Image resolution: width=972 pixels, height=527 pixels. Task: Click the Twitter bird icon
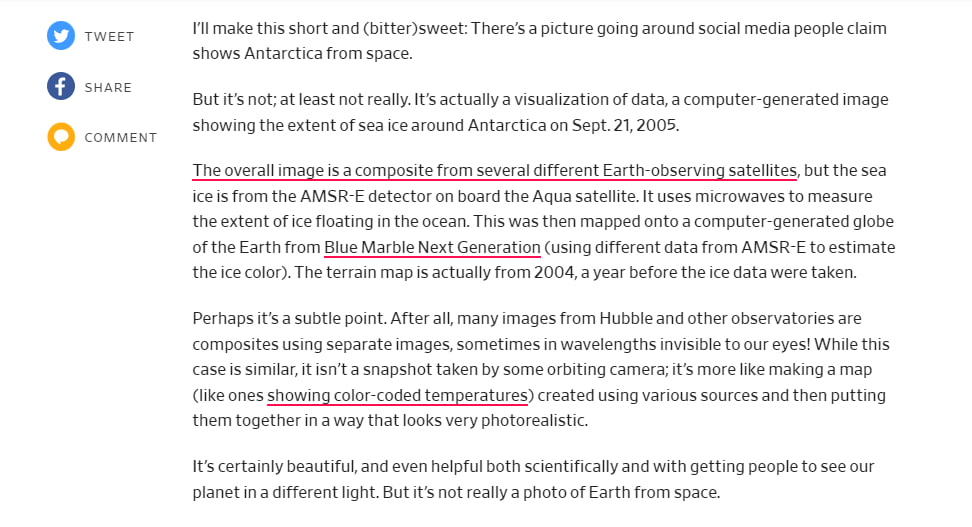(61, 36)
